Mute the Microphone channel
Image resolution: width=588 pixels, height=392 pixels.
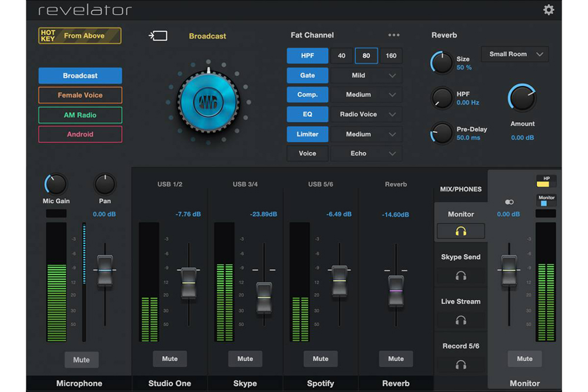click(81, 360)
